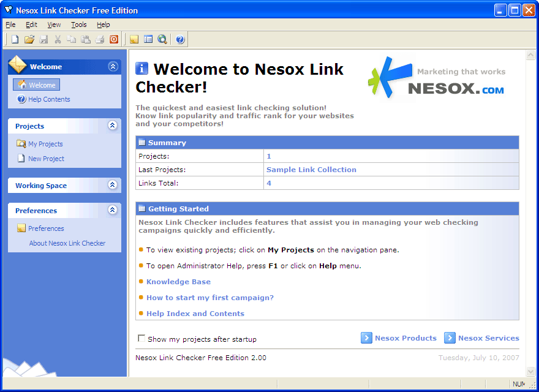Viewport: 539px width, 392px height.
Task: Collapse the Welcome sidebar panel
Action: [112, 67]
